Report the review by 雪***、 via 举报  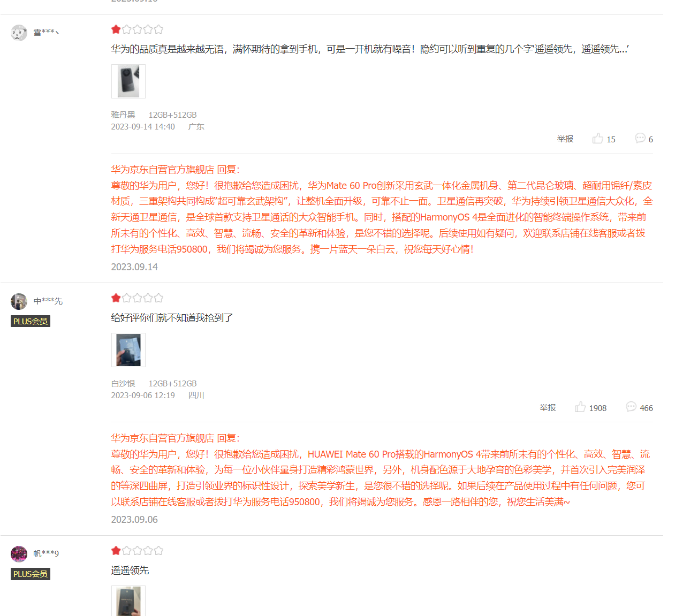[565, 139]
